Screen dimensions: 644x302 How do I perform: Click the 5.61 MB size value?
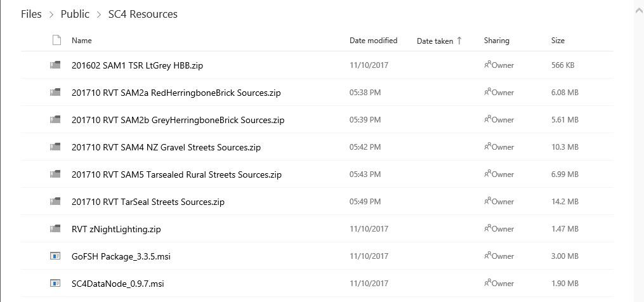pyautogui.click(x=565, y=119)
